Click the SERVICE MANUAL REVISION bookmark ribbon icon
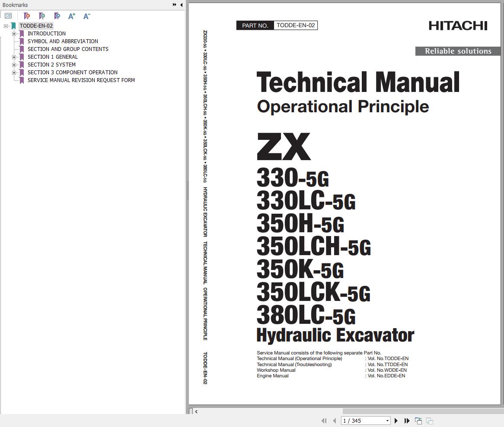Image resolution: width=504 pixels, height=427 pixels. click(x=22, y=80)
